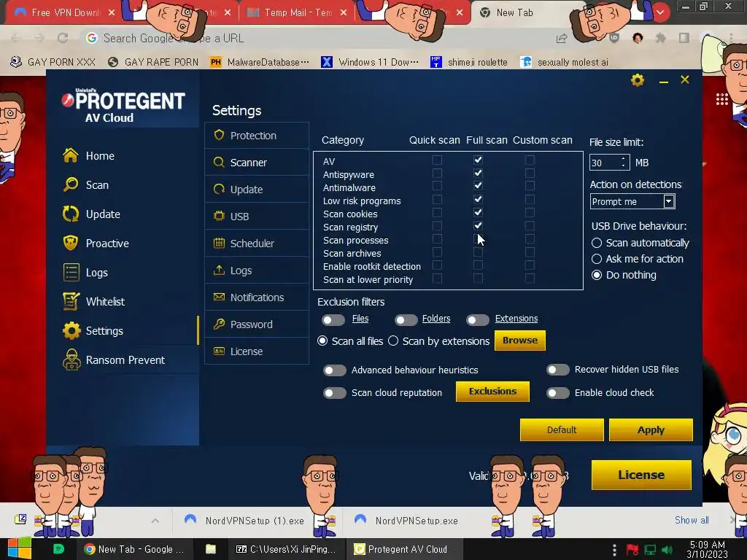747x560 pixels.
Task: Click the Windows Start button
Action: click(x=19, y=548)
